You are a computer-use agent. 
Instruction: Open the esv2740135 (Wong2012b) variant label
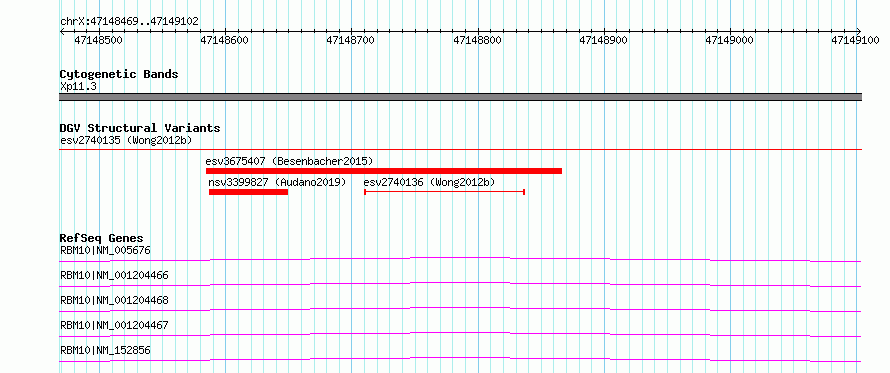pos(129,140)
